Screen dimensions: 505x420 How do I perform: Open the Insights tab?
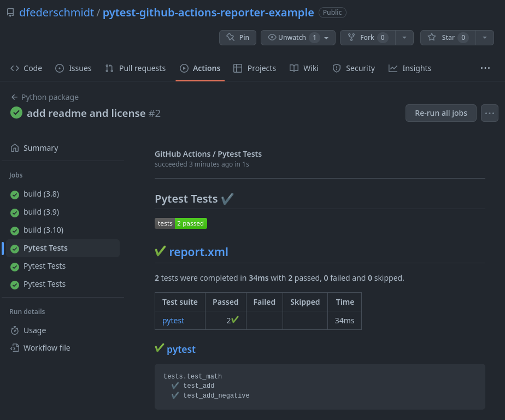(410, 68)
